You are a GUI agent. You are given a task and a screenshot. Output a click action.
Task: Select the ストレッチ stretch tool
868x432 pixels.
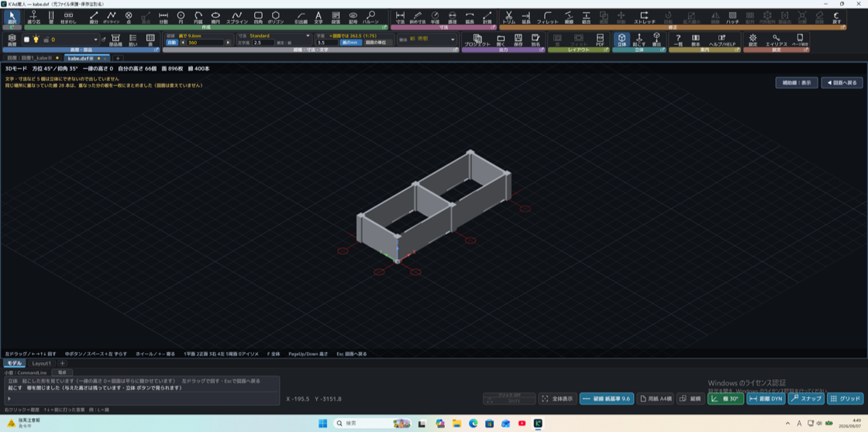pyautogui.click(x=644, y=17)
